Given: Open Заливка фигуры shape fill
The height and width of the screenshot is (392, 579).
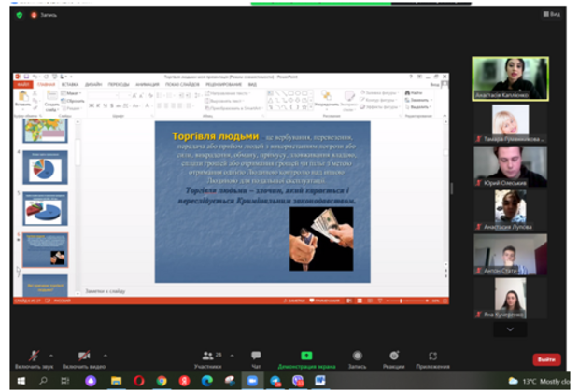Looking at the screenshot, I should point(379,93).
